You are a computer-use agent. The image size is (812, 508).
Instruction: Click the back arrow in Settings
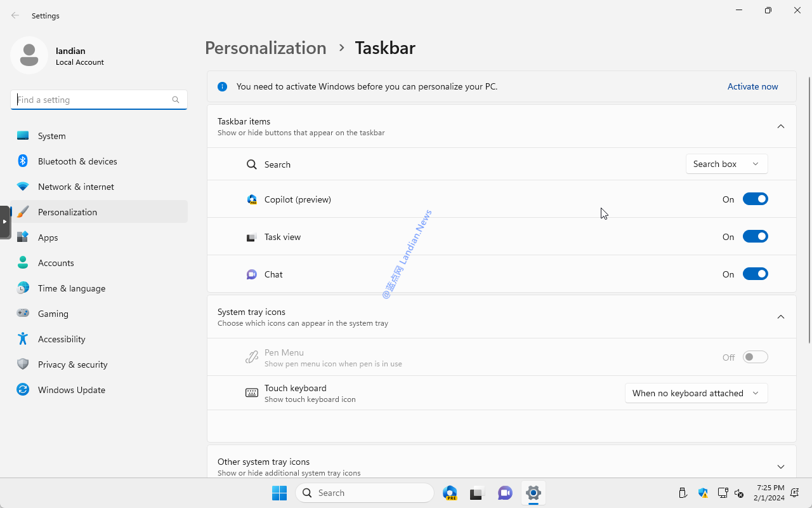(15, 15)
